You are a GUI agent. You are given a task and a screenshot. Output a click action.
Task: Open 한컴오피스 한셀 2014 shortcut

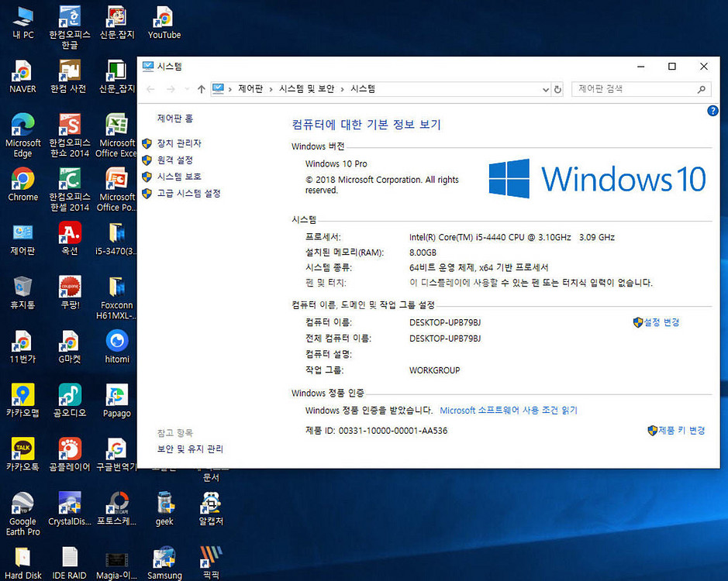(70, 189)
